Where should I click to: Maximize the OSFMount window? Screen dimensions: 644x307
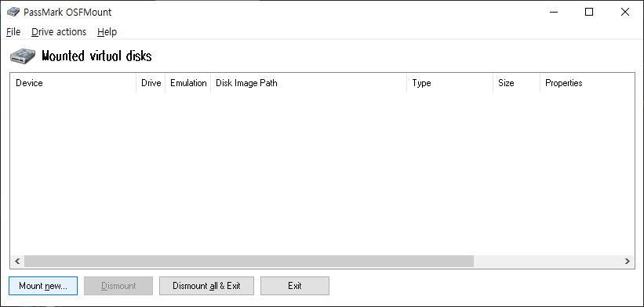coord(589,12)
